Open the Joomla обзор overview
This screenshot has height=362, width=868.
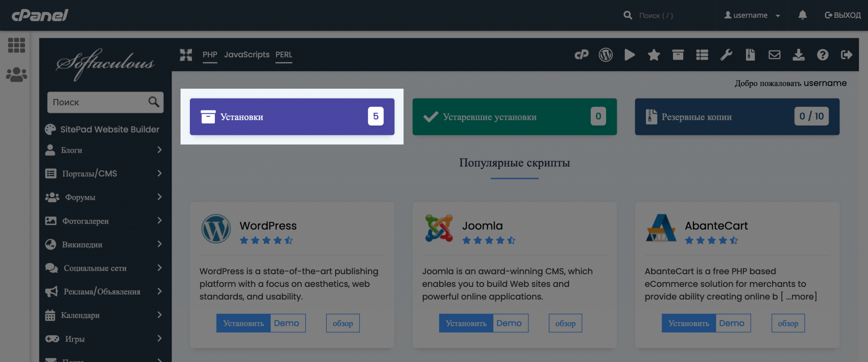tap(565, 323)
